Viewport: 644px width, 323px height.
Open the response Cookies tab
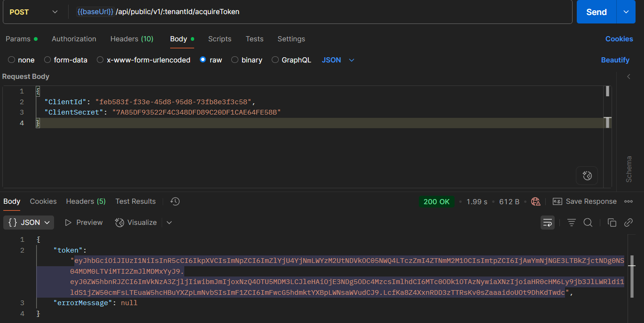(43, 201)
